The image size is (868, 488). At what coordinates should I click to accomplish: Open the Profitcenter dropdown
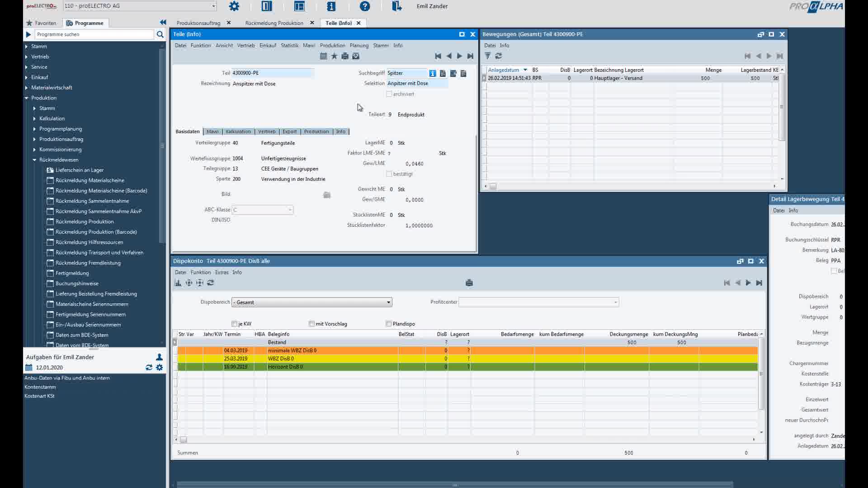point(615,302)
